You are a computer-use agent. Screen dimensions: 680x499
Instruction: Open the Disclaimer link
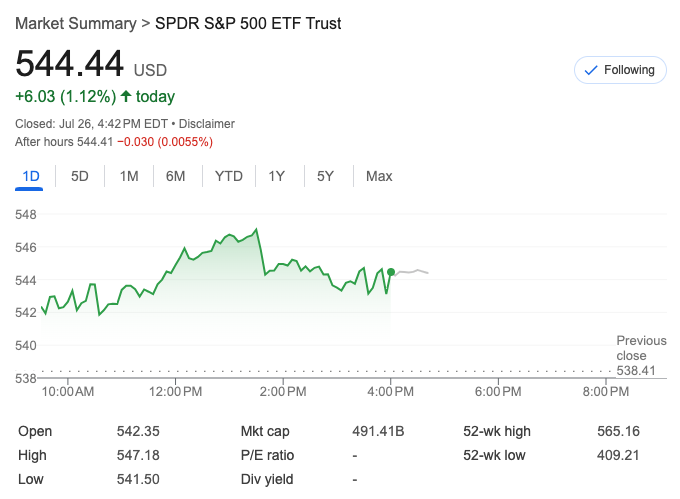click(207, 124)
